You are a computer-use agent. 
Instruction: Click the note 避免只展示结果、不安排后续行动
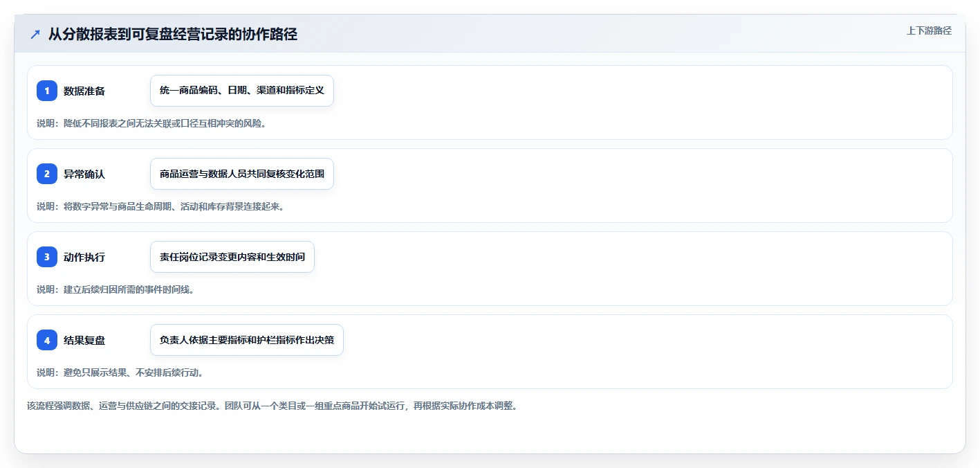coord(120,372)
